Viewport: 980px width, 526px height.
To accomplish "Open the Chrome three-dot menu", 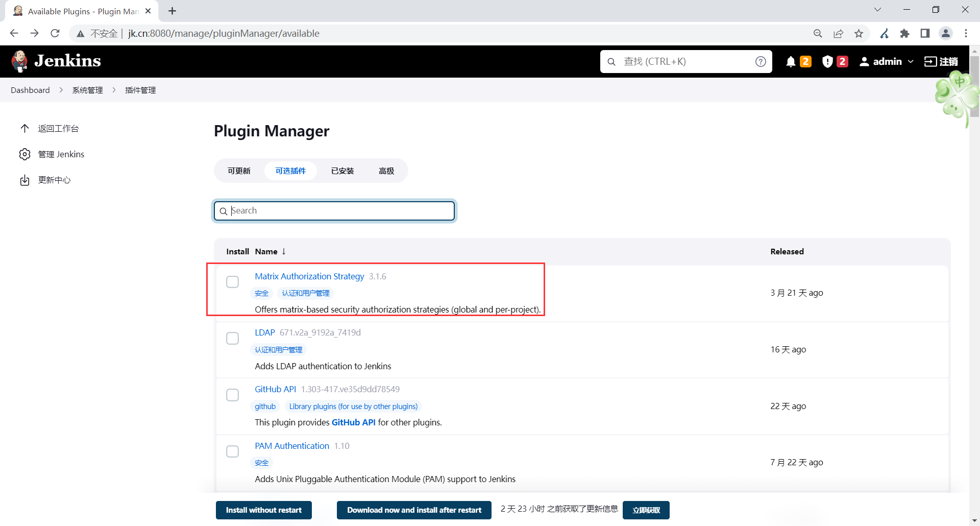I will tap(966, 33).
